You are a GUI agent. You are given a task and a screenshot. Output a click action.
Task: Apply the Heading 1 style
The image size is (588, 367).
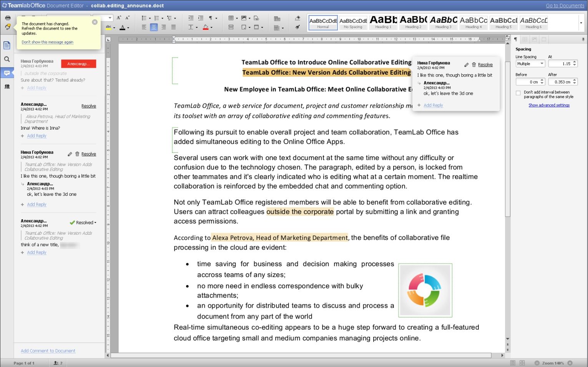[383, 23]
